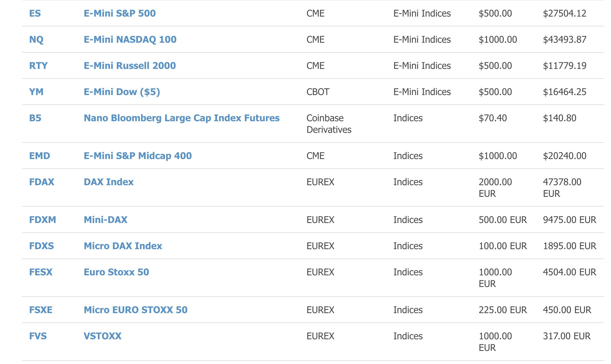611x364 pixels.
Task: Open the FVS symbol link
Action: (38, 336)
